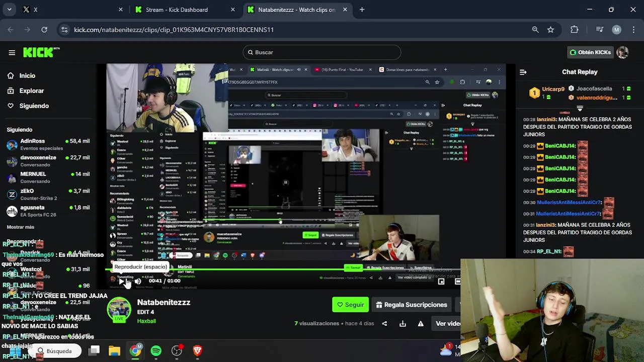Image resolution: width=644 pixels, height=362 pixels.
Task: View site information icon in address bar
Action: click(64, 30)
